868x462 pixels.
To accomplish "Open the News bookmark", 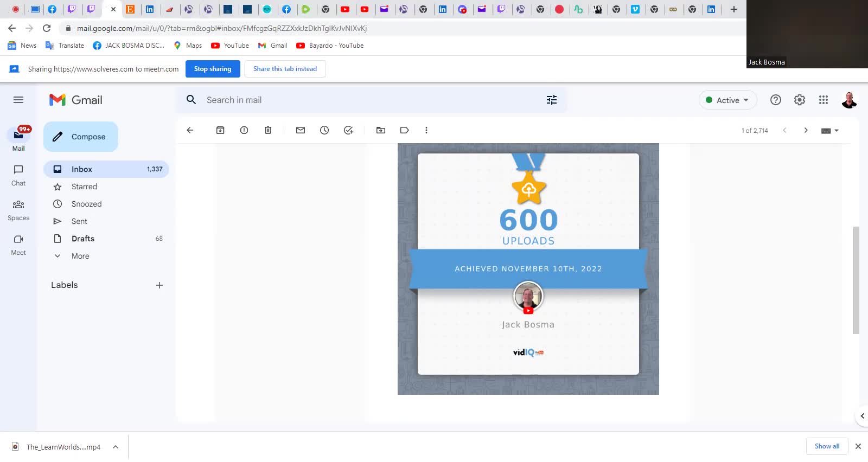I will coord(22,46).
